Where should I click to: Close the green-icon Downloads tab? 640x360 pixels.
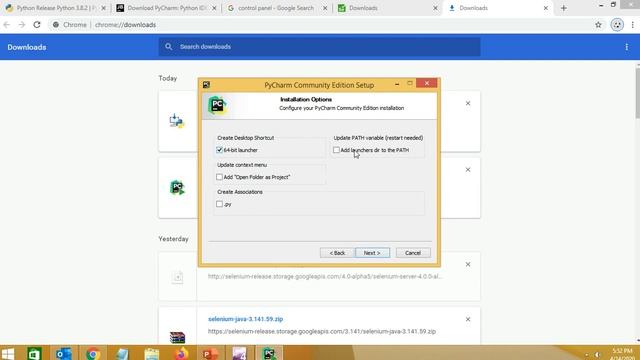click(435, 8)
